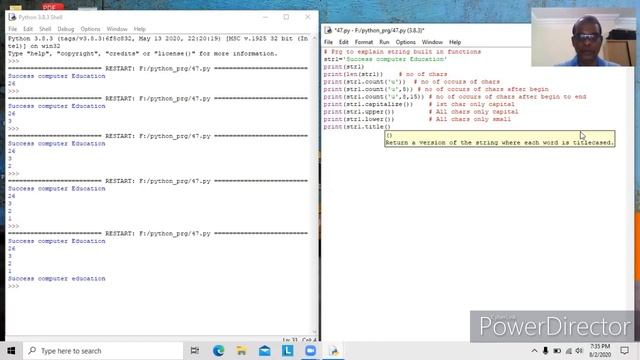Show hidden system tray icons
Screen dimensions: 640x360
[x=534, y=351]
